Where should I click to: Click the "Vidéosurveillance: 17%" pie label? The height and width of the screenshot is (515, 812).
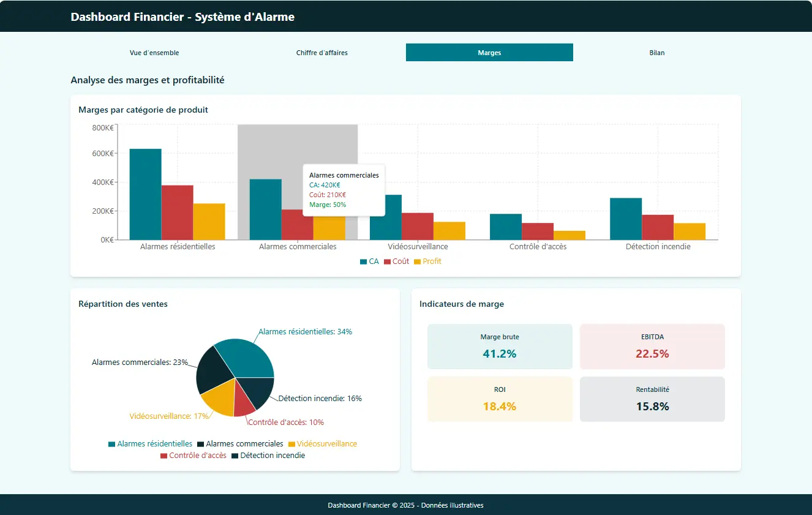pos(169,416)
